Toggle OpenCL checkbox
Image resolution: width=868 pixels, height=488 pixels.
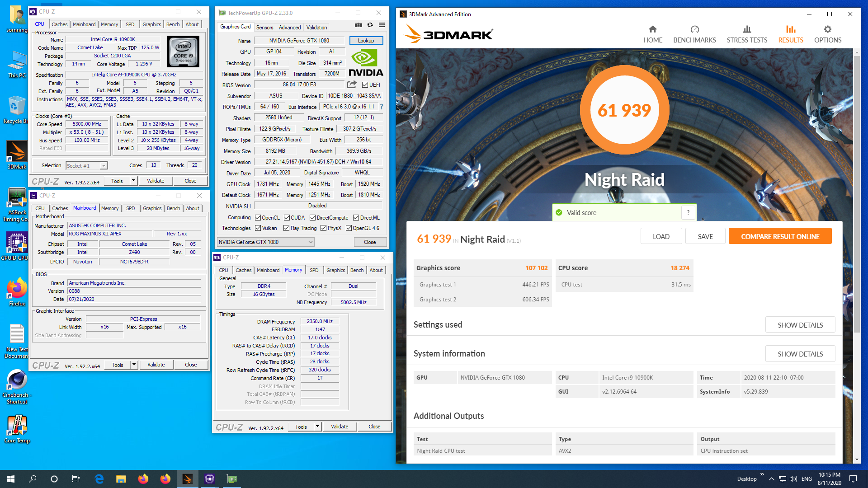(258, 218)
